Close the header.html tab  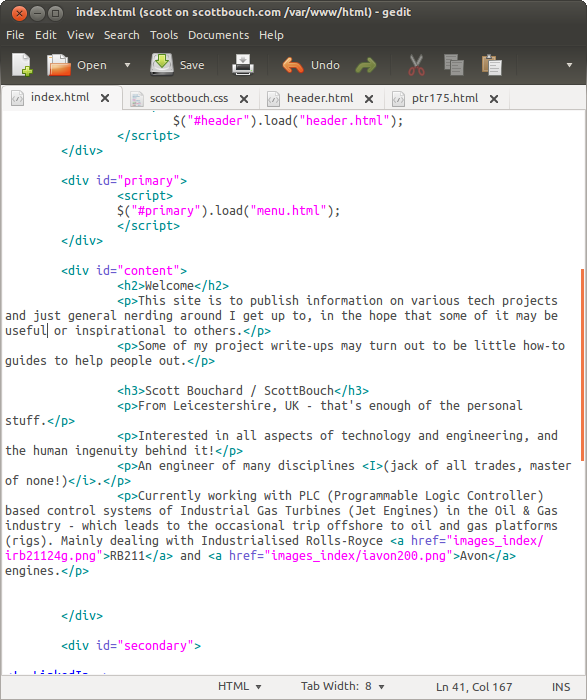point(369,99)
